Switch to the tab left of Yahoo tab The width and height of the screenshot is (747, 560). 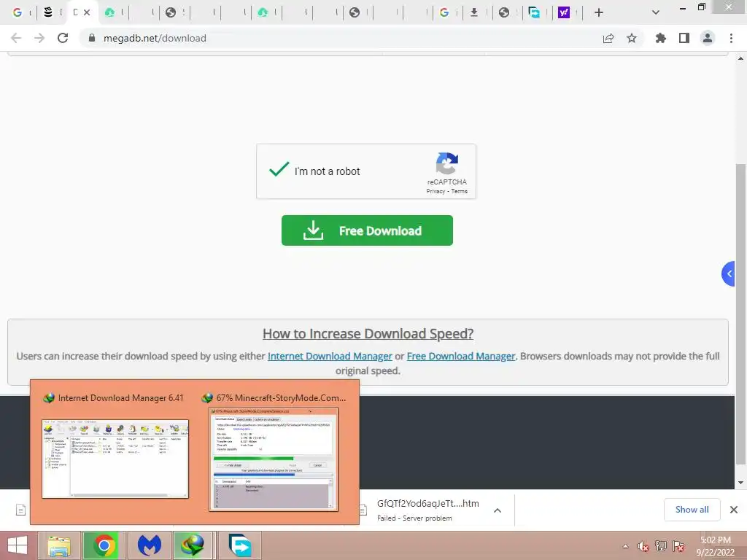click(534, 13)
